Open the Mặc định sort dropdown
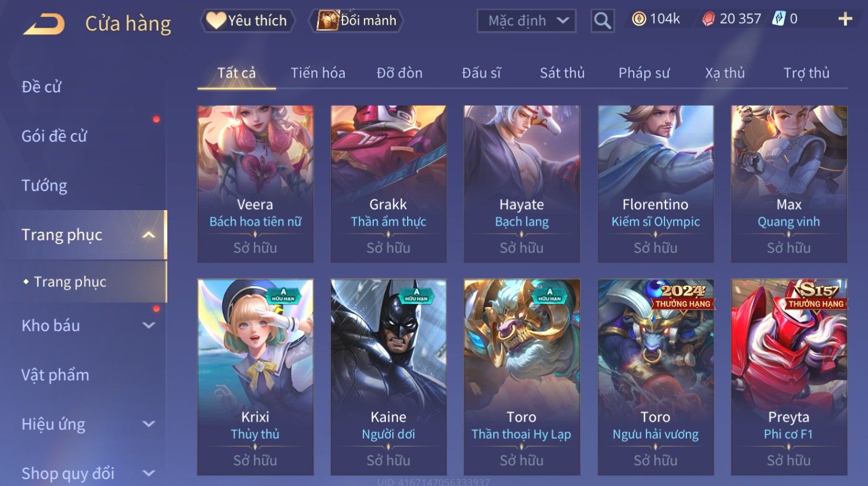The height and width of the screenshot is (486, 868). pos(526,21)
